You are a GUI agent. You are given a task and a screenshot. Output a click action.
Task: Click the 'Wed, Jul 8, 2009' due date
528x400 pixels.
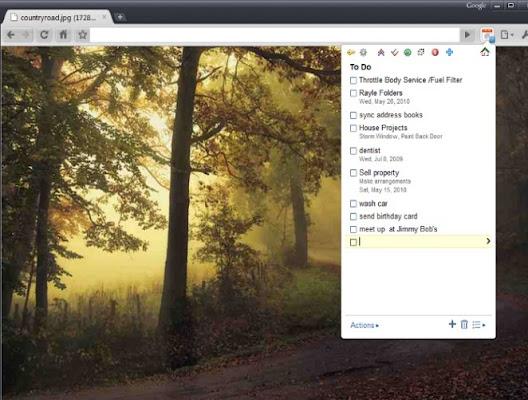[x=381, y=159]
